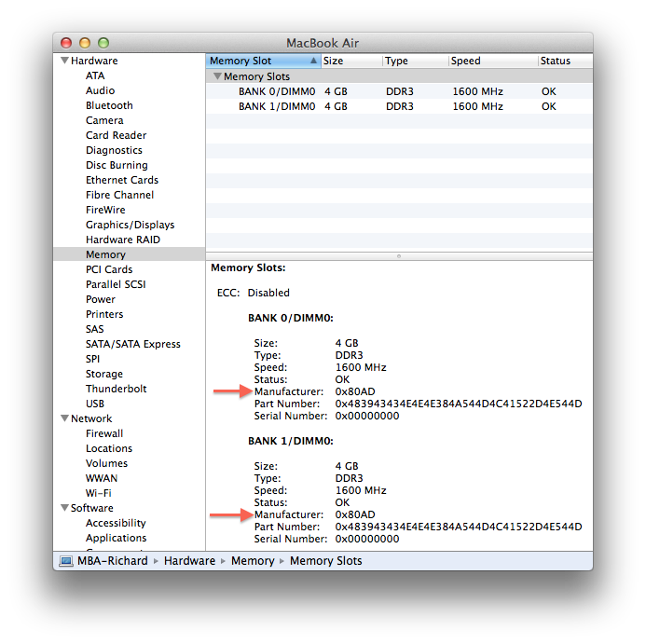
Task: Select Ethernet Cards entry
Action: (x=122, y=180)
